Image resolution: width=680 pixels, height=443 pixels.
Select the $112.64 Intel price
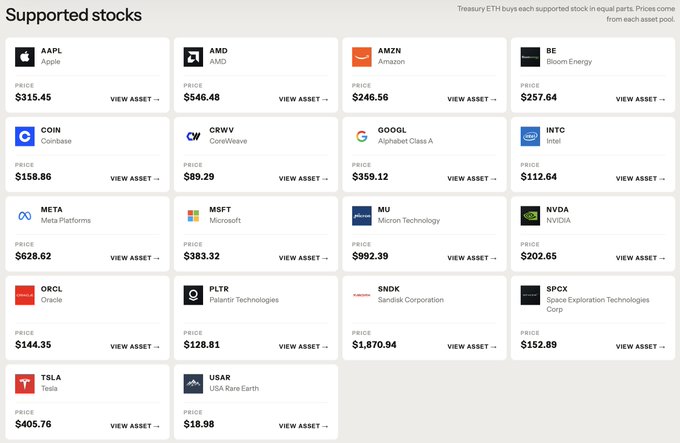click(x=539, y=177)
